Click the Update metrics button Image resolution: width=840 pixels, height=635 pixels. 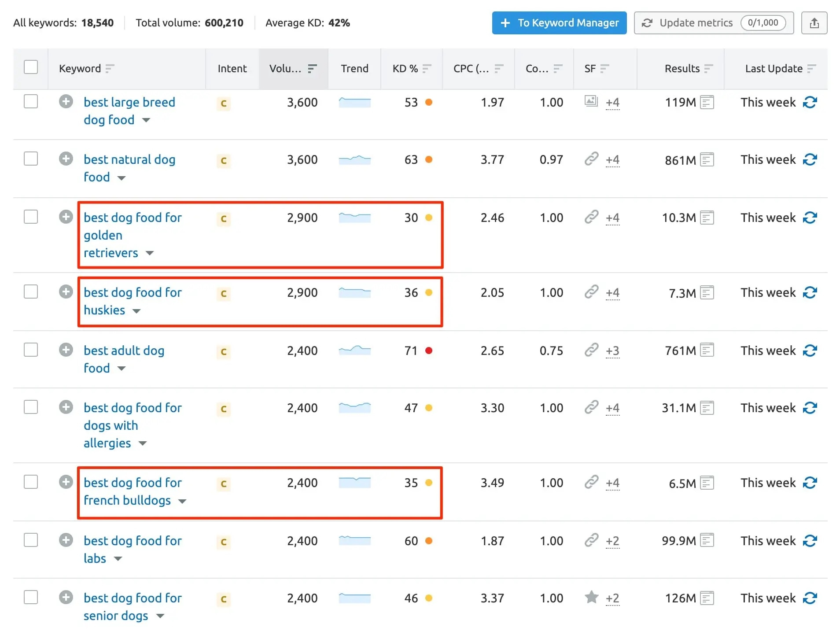tap(714, 23)
